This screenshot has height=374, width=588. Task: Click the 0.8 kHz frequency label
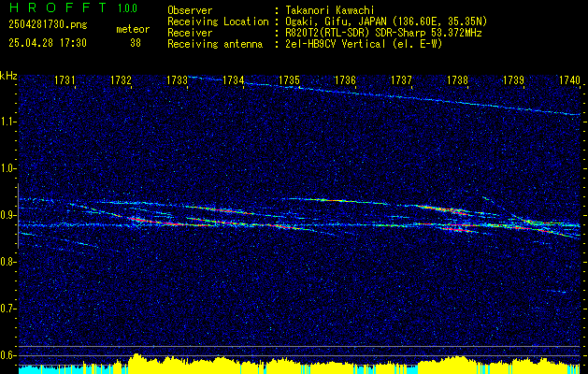point(8,262)
